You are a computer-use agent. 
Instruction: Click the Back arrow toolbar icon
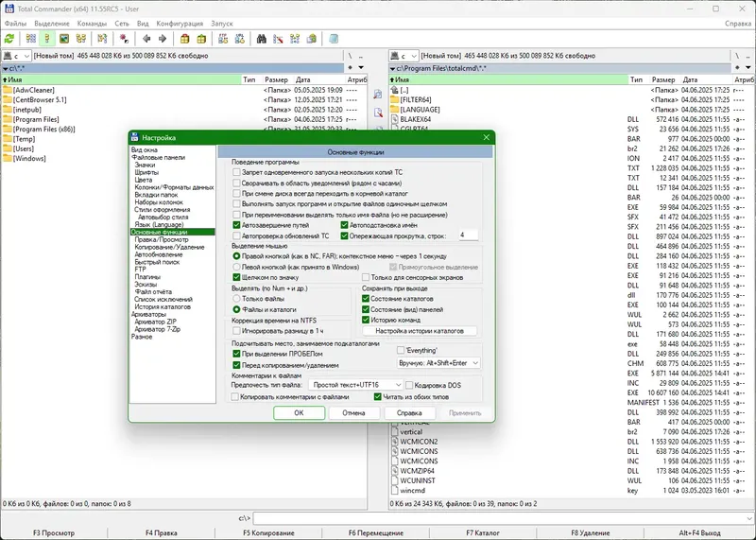pyautogui.click(x=146, y=39)
